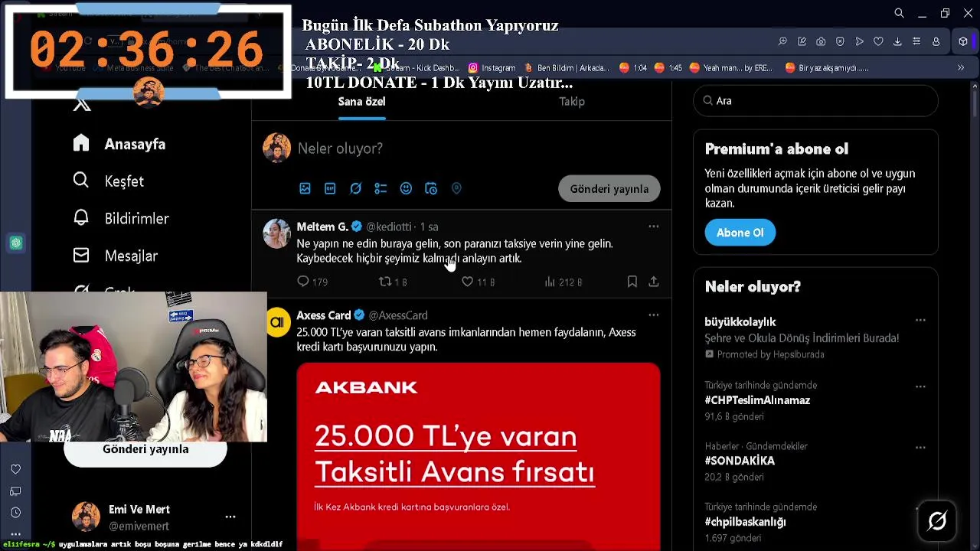Open browser downloads icon
Image resolution: width=980 pixels, height=551 pixels.
pyautogui.click(x=897, y=41)
